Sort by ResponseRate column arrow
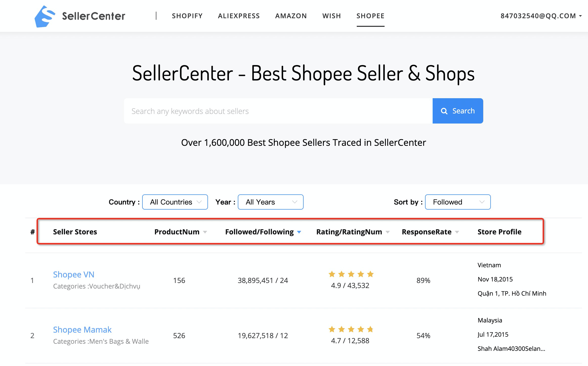The height and width of the screenshot is (366, 588). coord(457,232)
